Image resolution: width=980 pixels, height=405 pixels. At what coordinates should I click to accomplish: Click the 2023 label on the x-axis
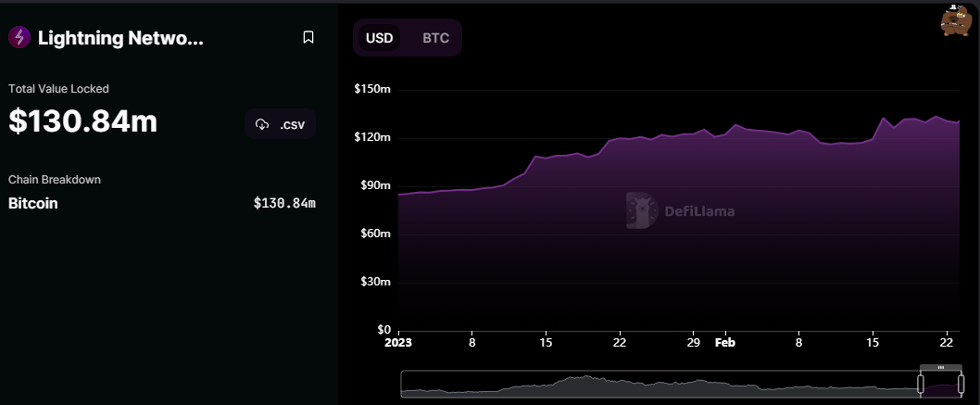398,342
